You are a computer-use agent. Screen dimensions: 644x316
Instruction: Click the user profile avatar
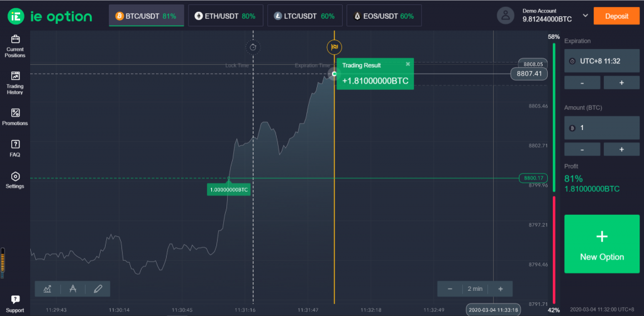(506, 15)
